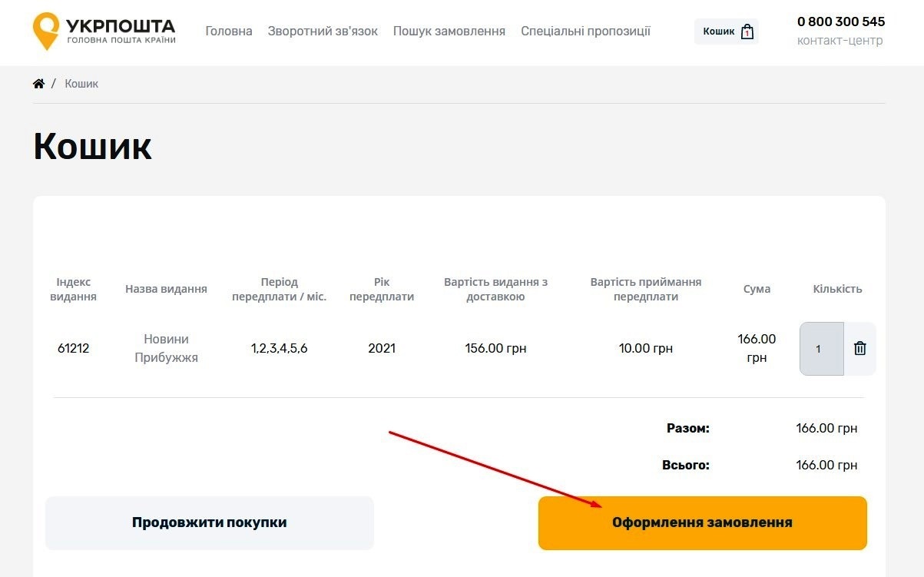
Task: Open Спеціальні пропозиції menu item
Action: (585, 32)
